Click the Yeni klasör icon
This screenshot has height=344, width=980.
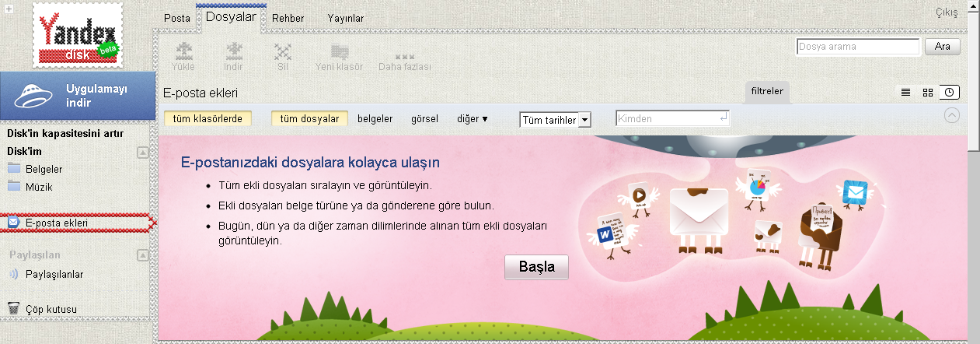(340, 51)
